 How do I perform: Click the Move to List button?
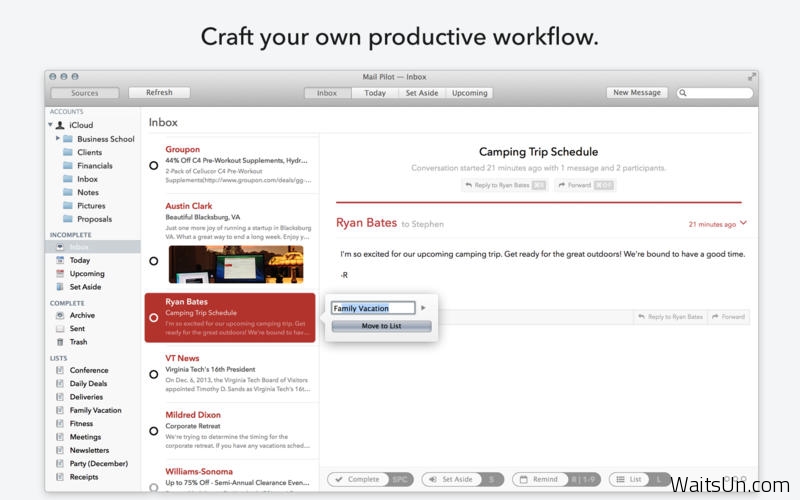[382, 326]
